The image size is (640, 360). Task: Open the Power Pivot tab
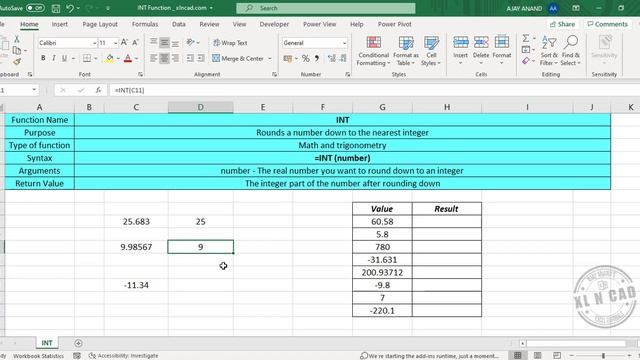tap(395, 24)
